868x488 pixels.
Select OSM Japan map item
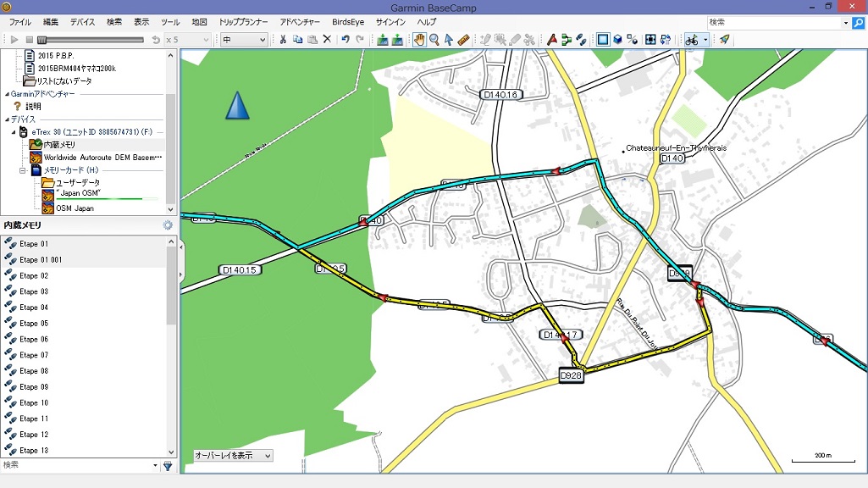click(75, 208)
